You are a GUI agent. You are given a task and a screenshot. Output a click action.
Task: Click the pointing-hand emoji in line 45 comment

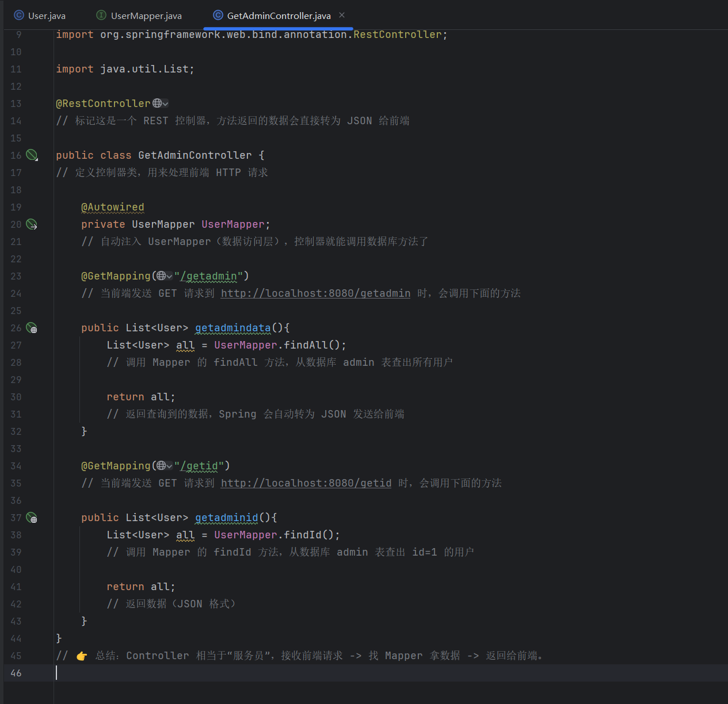(x=82, y=656)
